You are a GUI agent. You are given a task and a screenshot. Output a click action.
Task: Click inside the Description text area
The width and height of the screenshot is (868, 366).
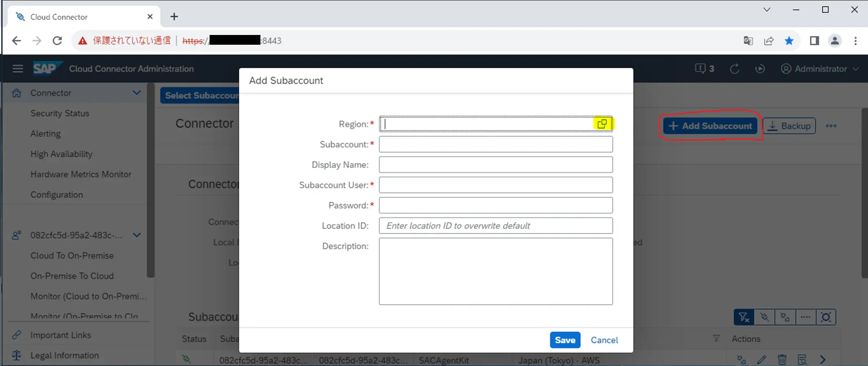(x=496, y=271)
